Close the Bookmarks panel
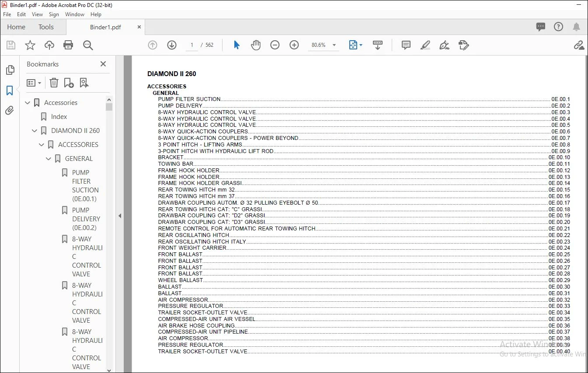 click(x=103, y=64)
